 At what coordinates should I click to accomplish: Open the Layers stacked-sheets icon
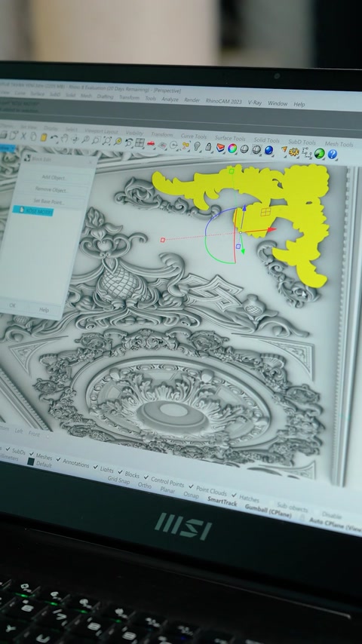(x=221, y=147)
